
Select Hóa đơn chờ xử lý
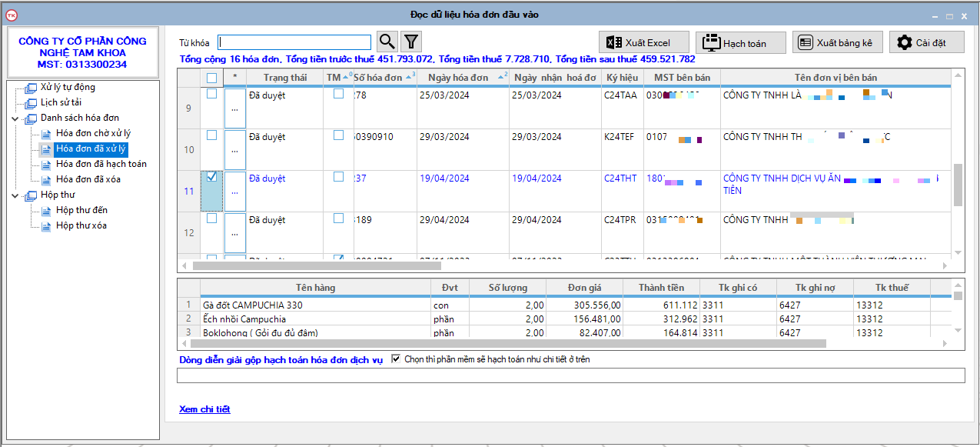click(x=93, y=133)
